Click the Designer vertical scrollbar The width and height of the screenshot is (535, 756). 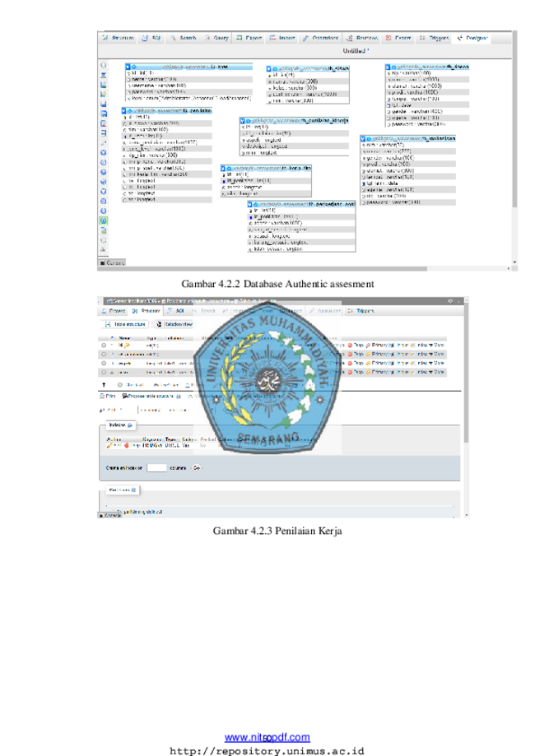(x=514, y=121)
